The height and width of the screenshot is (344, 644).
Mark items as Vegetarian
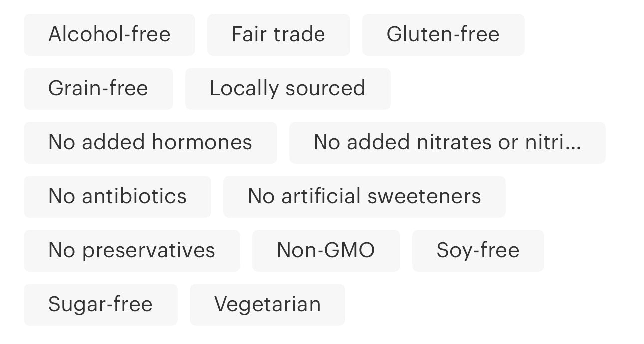click(x=267, y=305)
